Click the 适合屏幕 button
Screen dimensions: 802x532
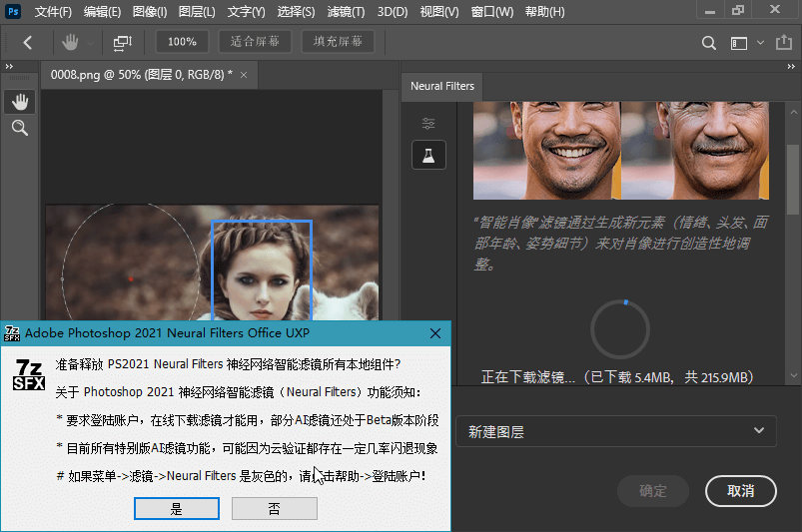(x=255, y=42)
